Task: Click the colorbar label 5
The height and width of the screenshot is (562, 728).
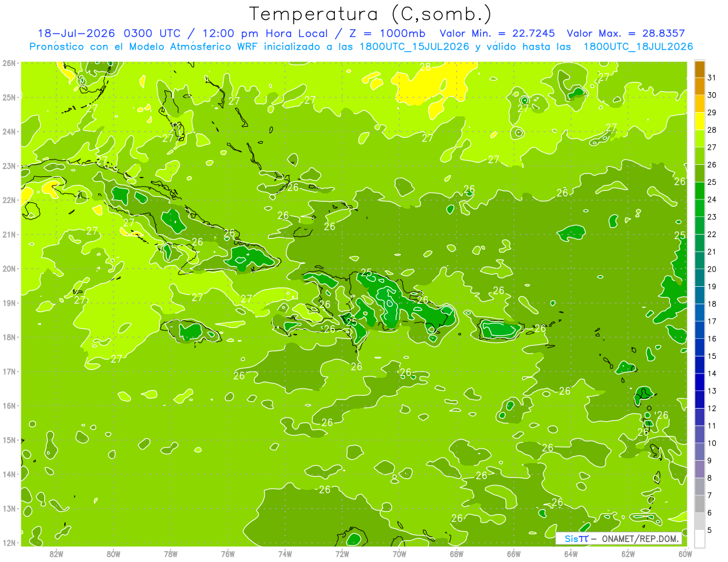Action: [x=710, y=530]
